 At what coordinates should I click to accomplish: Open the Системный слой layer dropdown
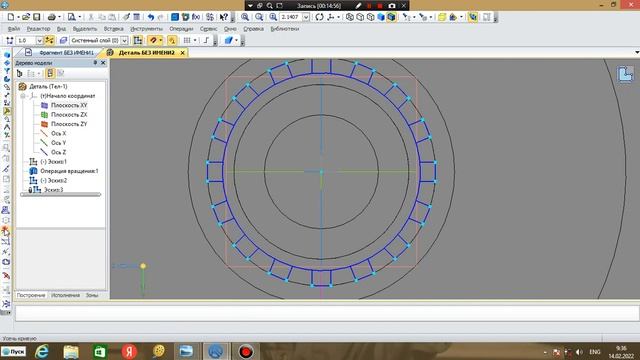coord(124,40)
